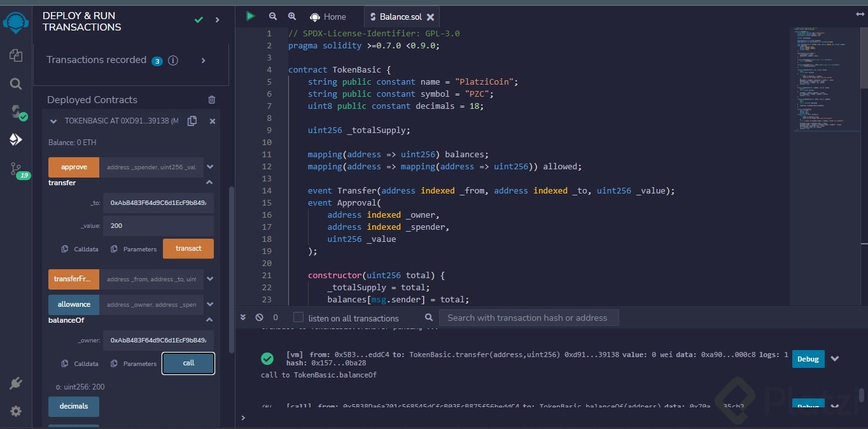Open the Settings gear in the sidebar
This screenshot has height=429, width=868.
point(16,411)
